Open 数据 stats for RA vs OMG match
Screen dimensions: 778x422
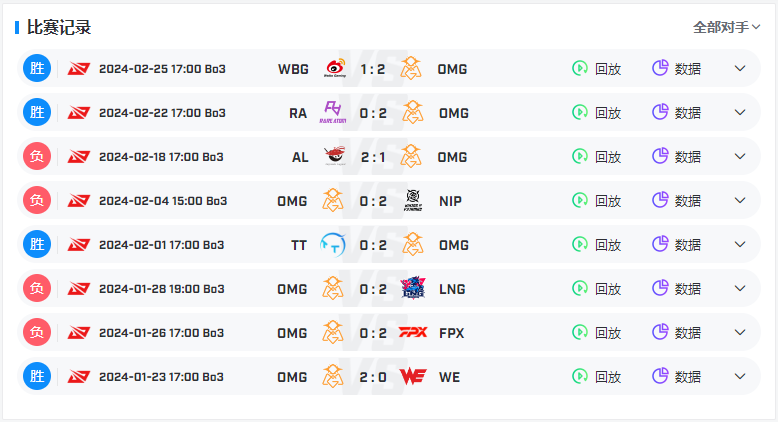click(x=676, y=113)
